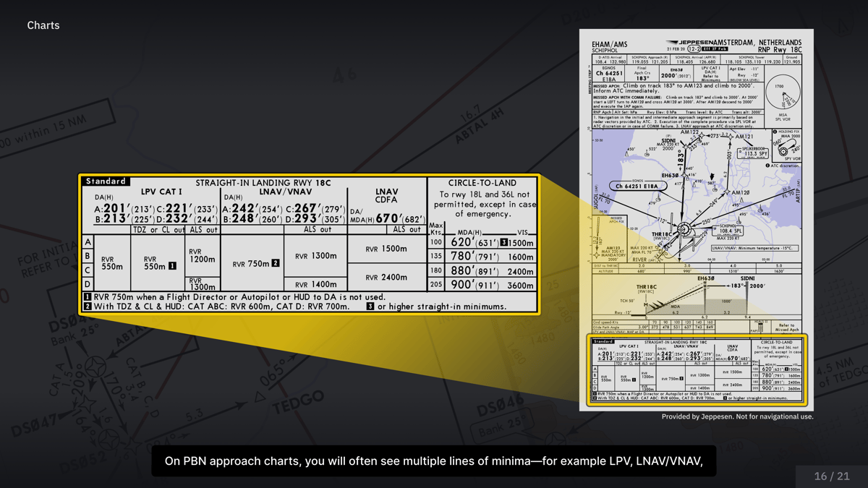Image resolution: width=868 pixels, height=488 pixels.
Task: Select LNAV/VNAV heading in enlarged minima table
Action: [286, 192]
